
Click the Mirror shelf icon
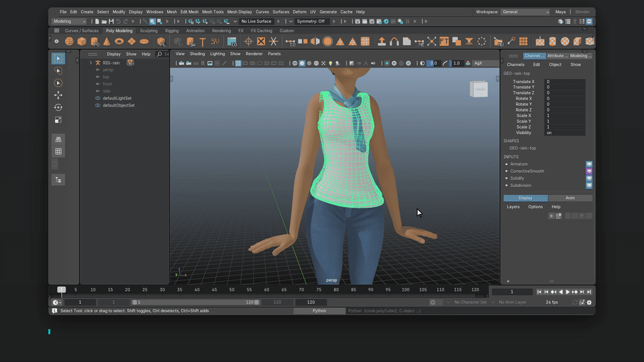tap(315, 42)
